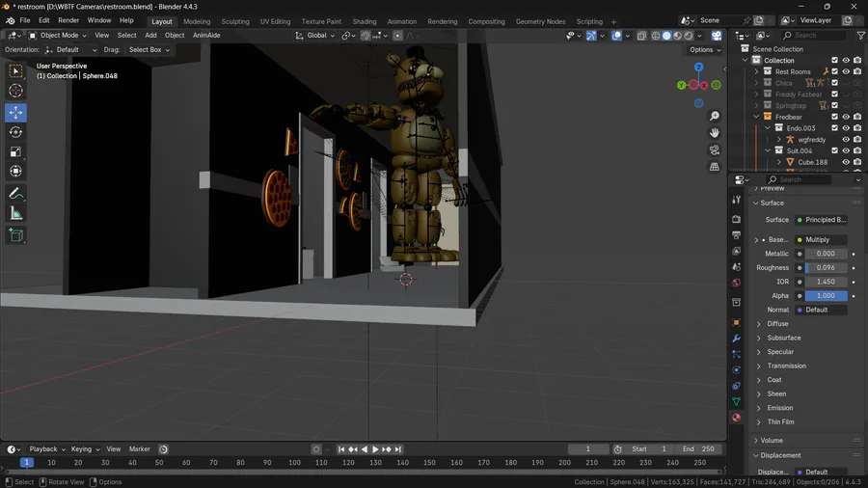Click the viewport zoom magnifier icon

(x=715, y=116)
